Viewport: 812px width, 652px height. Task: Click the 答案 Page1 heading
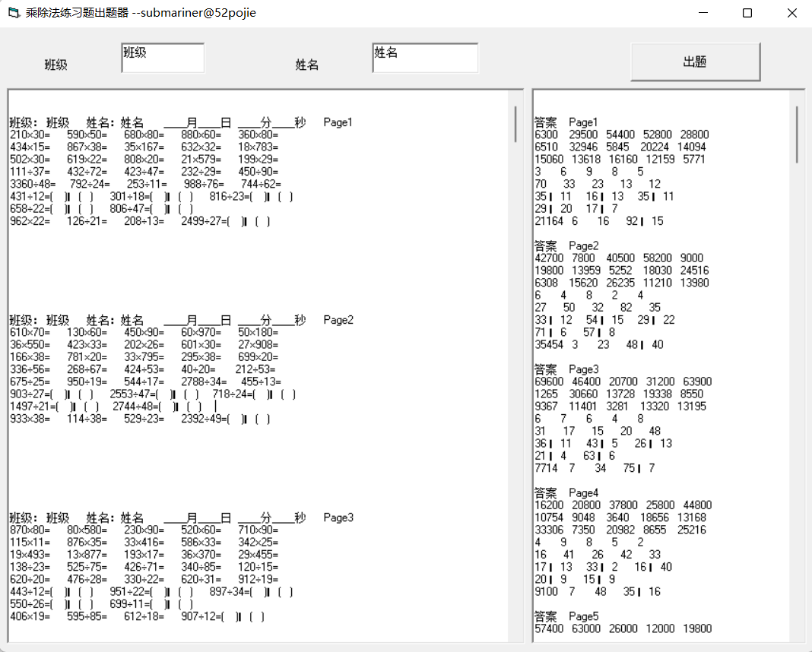(566, 122)
